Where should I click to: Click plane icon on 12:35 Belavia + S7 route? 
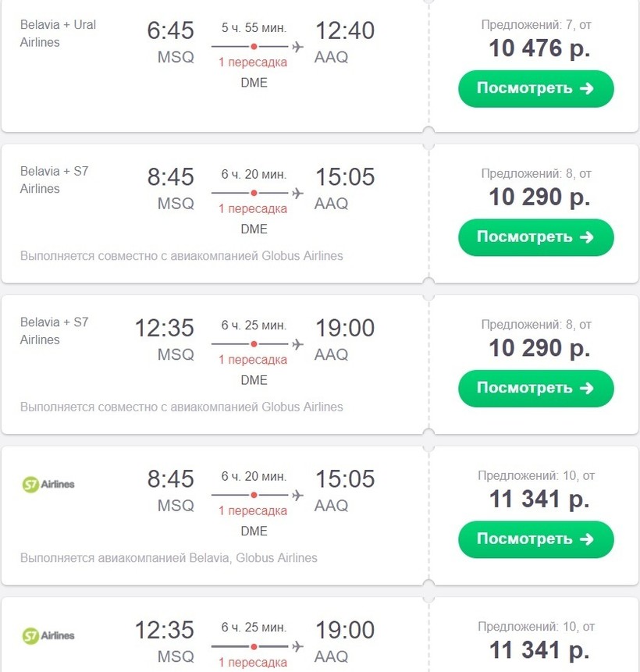(297, 343)
